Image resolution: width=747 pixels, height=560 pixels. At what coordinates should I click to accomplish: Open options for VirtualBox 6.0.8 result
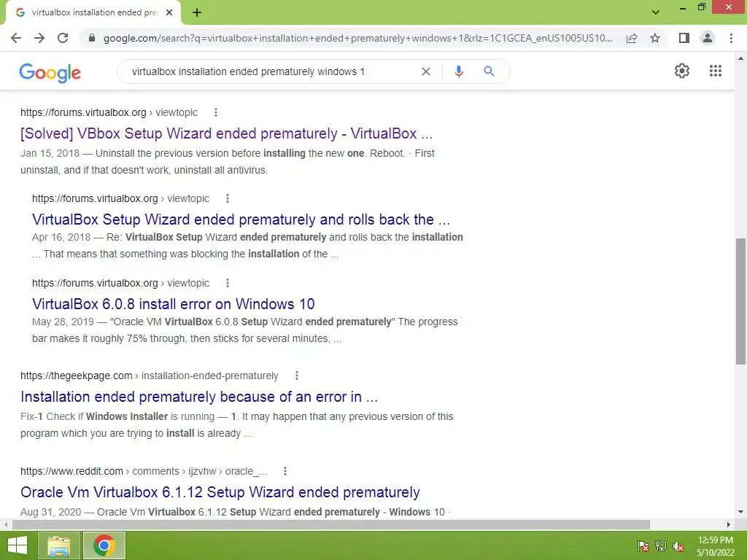(228, 283)
